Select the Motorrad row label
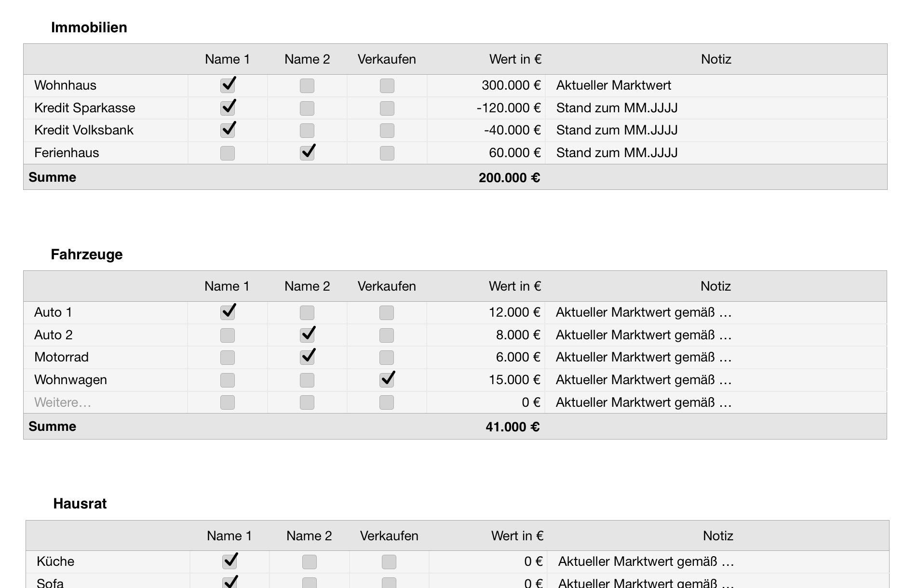 coord(62,357)
